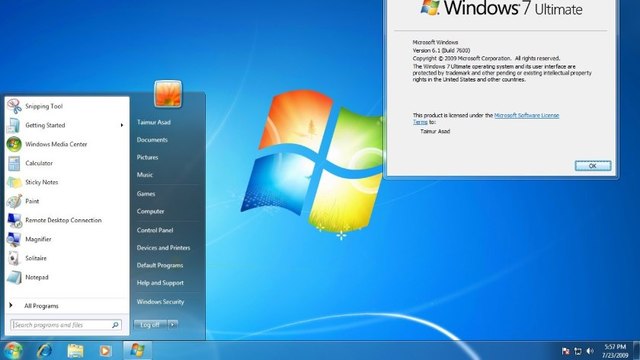Click the Version 6.1 (Build 7600) text

point(441,51)
